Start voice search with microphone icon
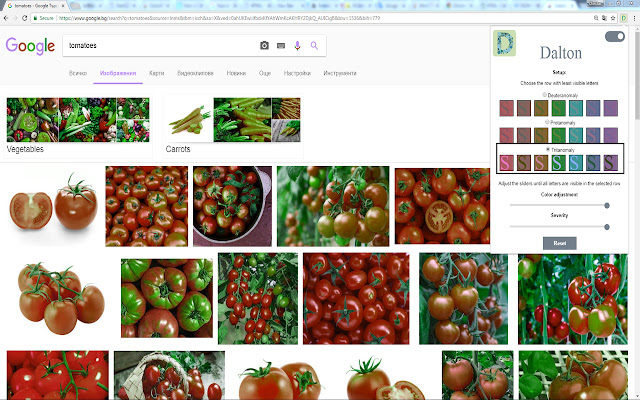640x400 pixels. (x=297, y=45)
